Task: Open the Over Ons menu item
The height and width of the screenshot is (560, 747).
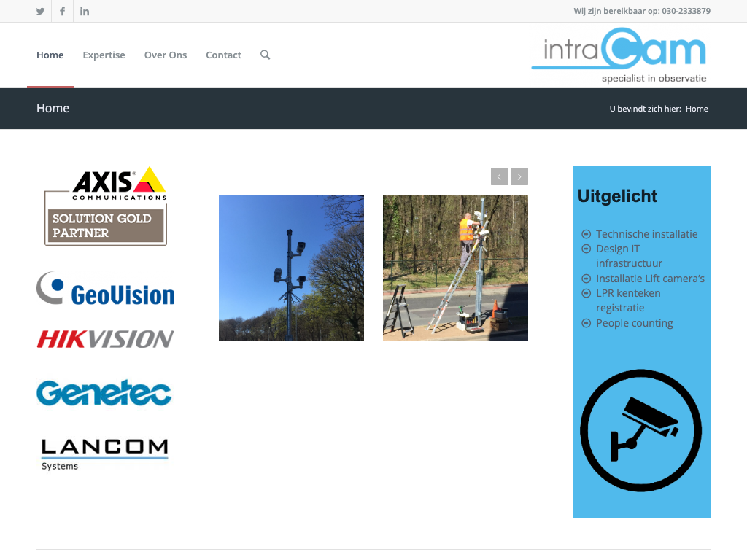Action: [166, 55]
